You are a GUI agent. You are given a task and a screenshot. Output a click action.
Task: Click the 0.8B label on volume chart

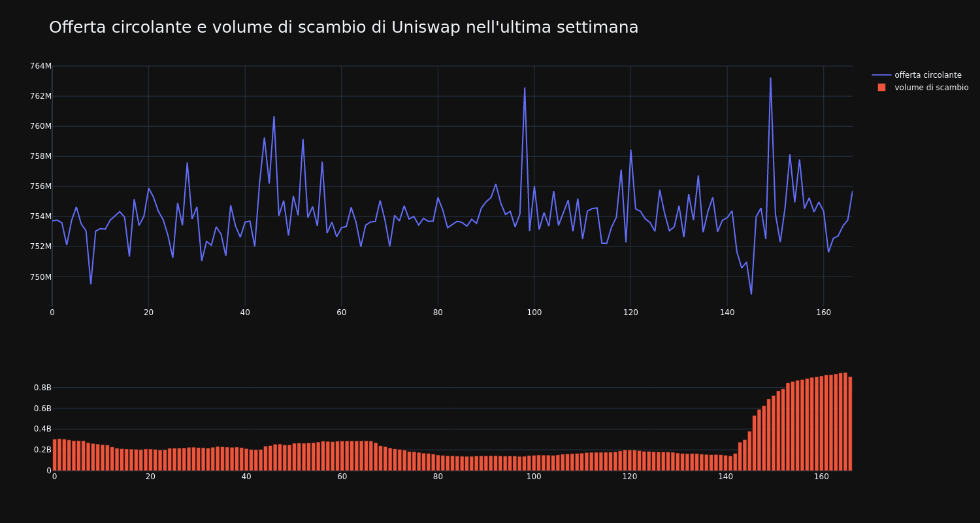pyautogui.click(x=42, y=388)
